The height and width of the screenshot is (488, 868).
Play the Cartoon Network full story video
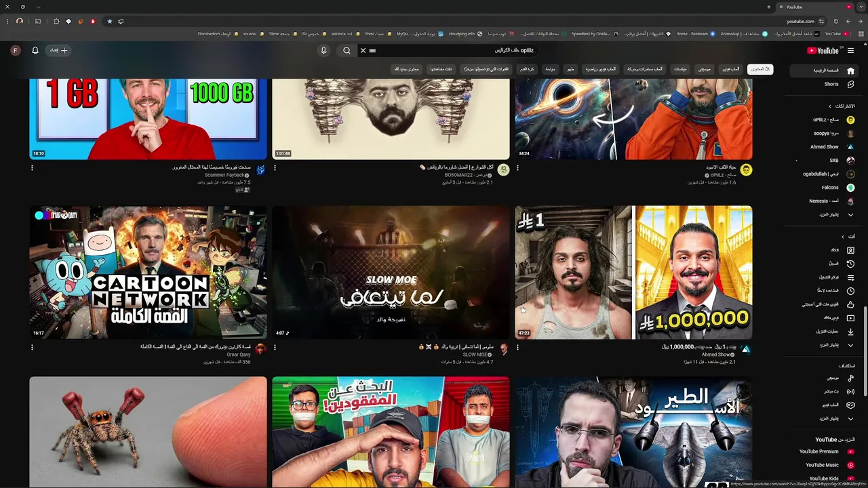tap(148, 272)
